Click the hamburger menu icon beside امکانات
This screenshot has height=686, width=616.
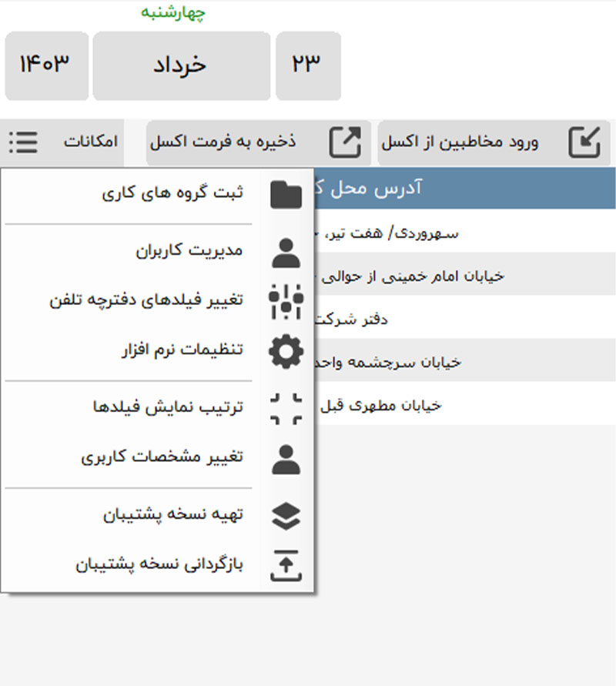coord(23,142)
